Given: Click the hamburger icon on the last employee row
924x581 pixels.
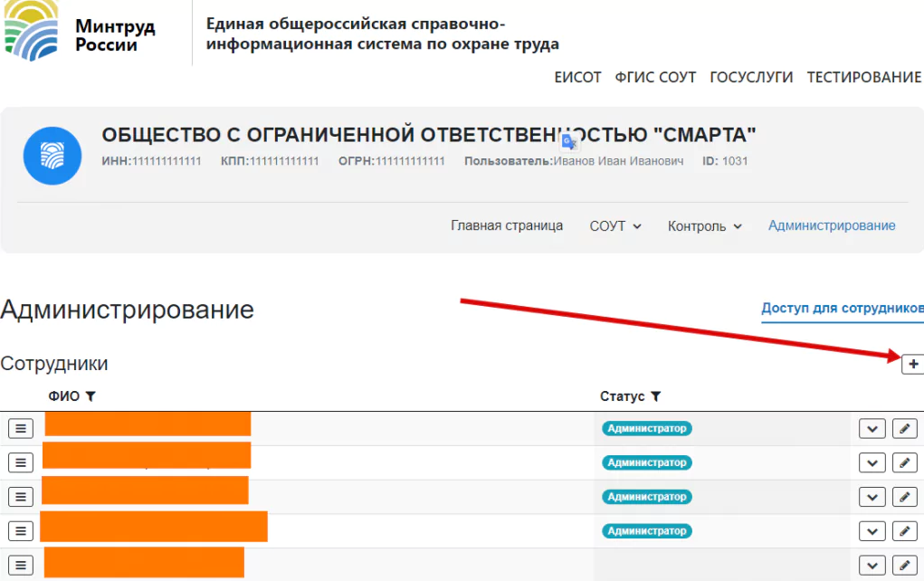Looking at the screenshot, I should pyautogui.click(x=20, y=565).
